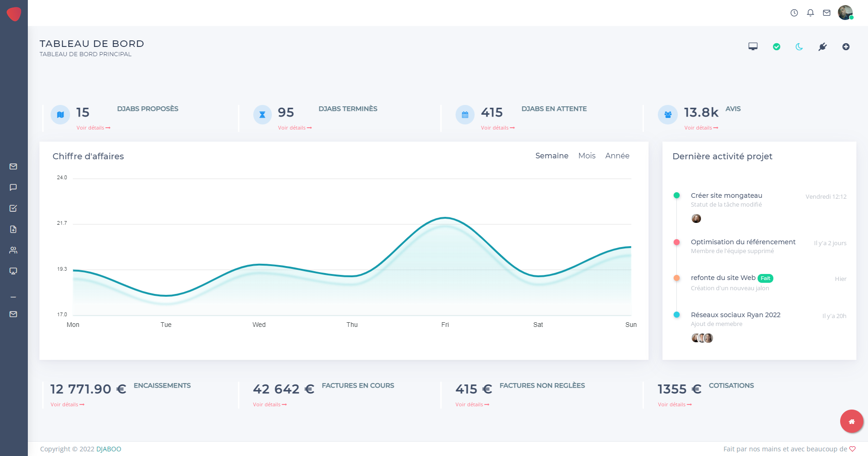The image size is (868, 456).
Task: Open Voir détails under Djabs proposés
Action: 93,128
